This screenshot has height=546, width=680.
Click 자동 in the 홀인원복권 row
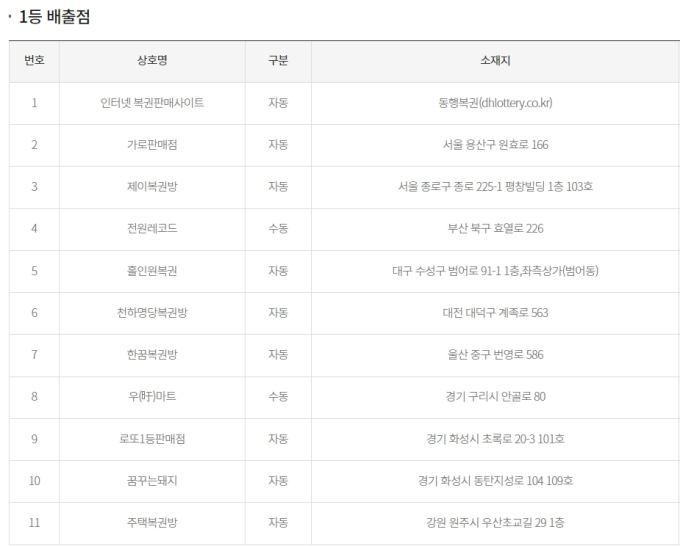pos(278,271)
